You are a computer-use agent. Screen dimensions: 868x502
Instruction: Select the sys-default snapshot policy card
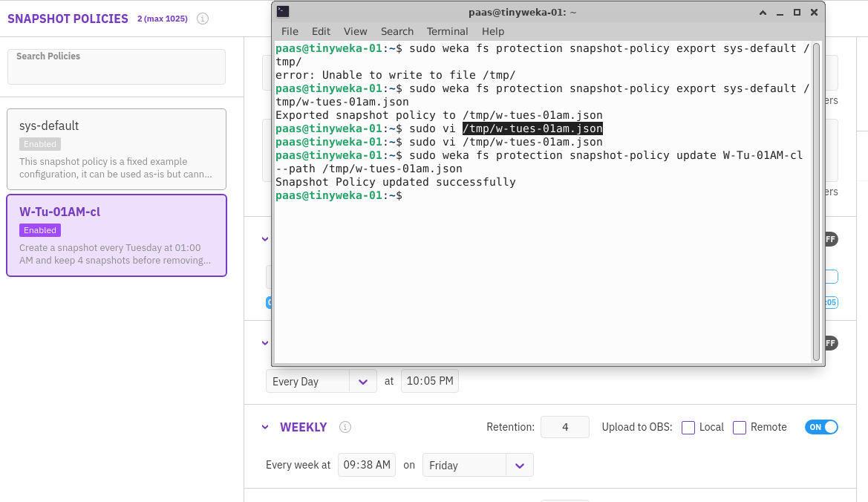[117, 149]
